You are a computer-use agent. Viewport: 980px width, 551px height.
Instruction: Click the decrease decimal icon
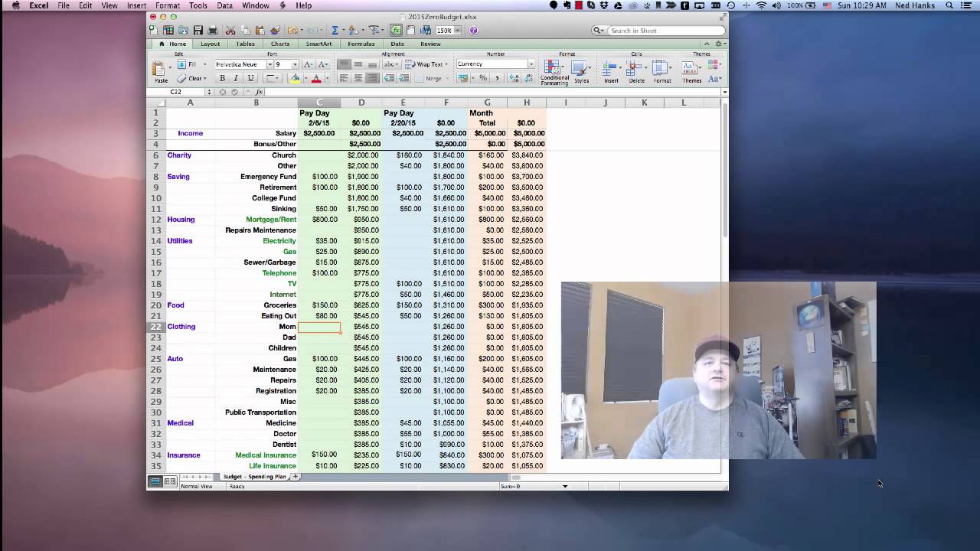tap(528, 78)
